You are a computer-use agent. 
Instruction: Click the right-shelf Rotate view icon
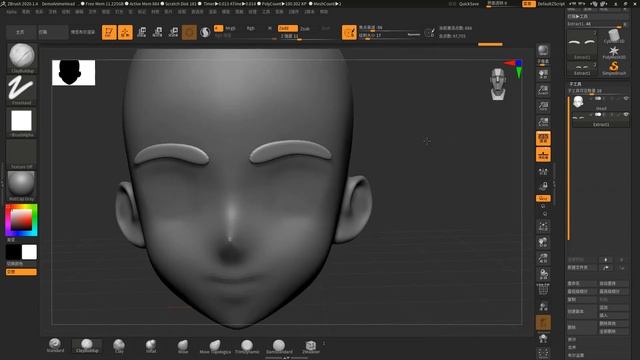point(543,274)
